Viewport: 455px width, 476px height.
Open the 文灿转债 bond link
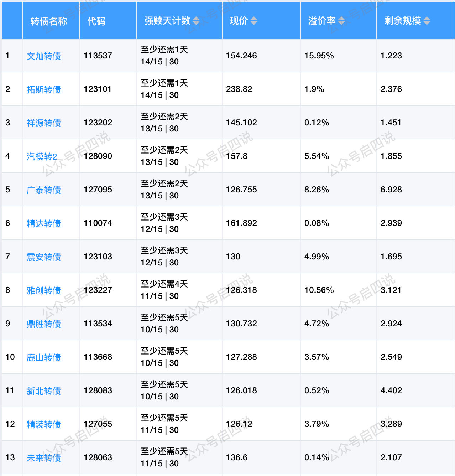pos(44,56)
